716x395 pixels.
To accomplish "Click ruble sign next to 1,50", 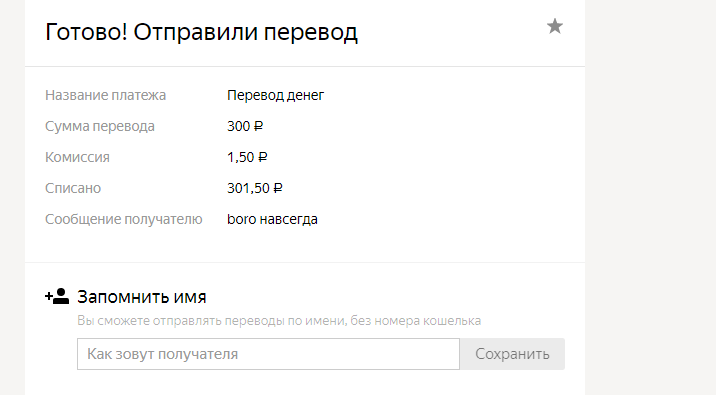I will point(263,157).
